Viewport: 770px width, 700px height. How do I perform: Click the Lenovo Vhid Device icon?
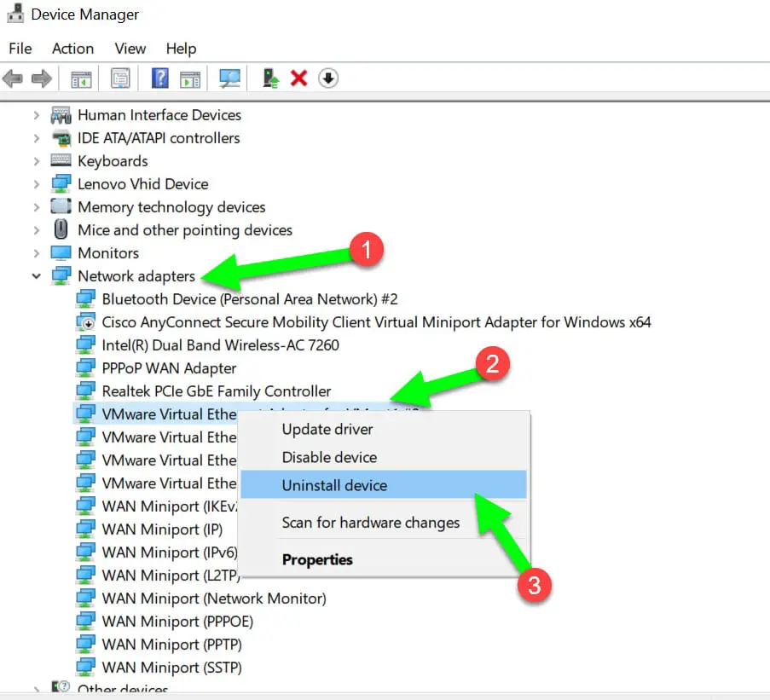[x=61, y=184]
